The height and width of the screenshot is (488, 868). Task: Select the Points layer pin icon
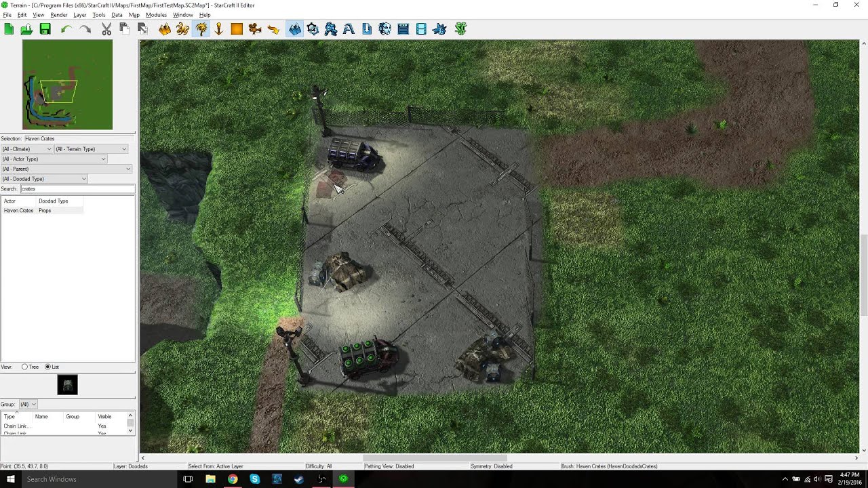[x=218, y=29]
